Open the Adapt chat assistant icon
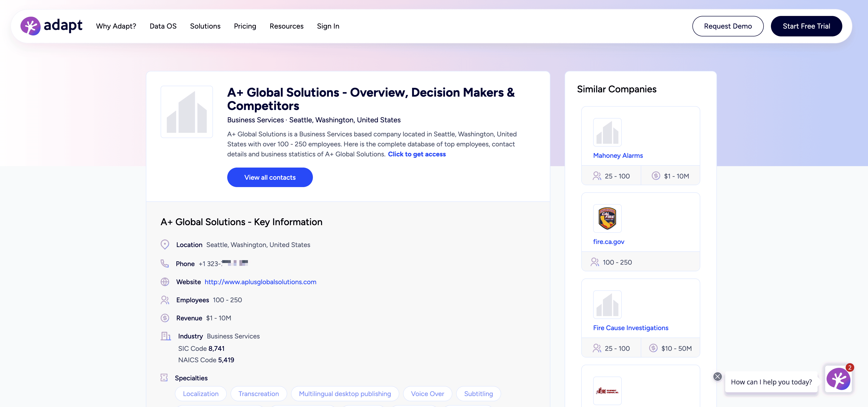Image resolution: width=868 pixels, height=407 pixels. pos(838,379)
